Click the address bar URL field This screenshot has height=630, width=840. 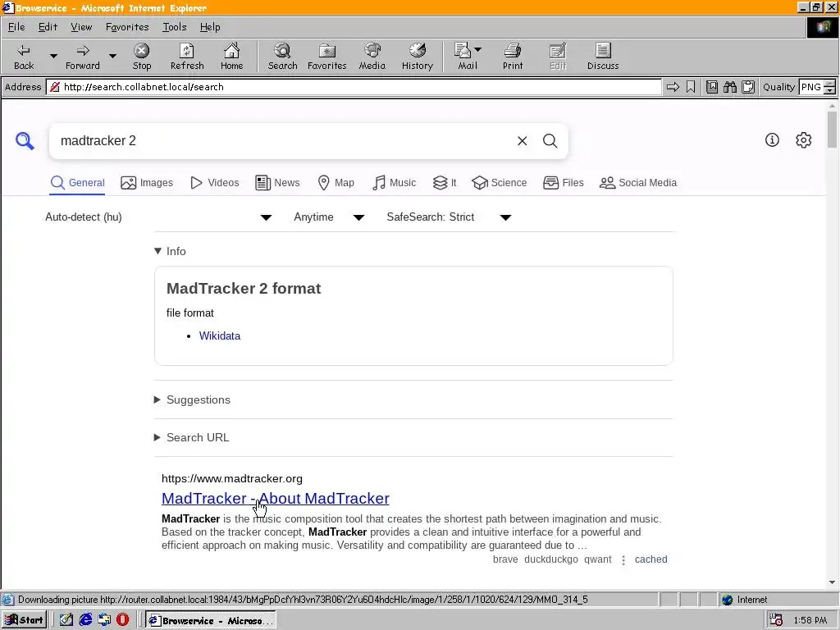pyautogui.click(x=354, y=87)
